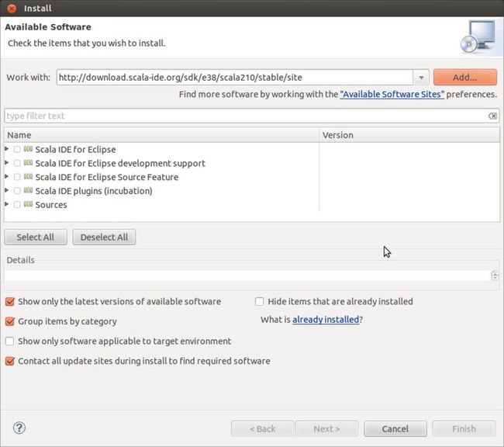Check the Scala IDE for Eclipse checkbox
504x447 pixels.
coord(17,149)
